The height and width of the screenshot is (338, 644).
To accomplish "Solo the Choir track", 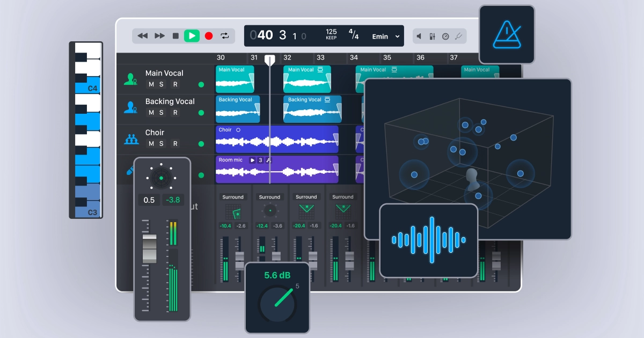I will (162, 143).
